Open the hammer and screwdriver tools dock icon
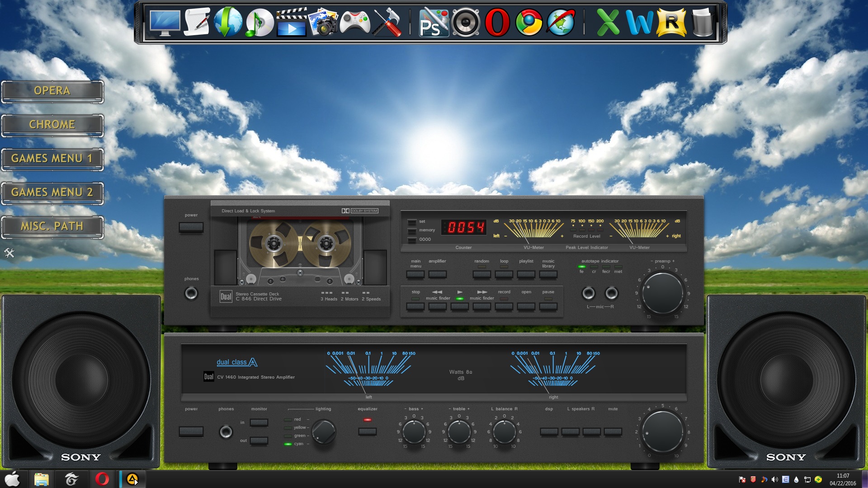The width and height of the screenshot is (868, 488). [x=387, y=22]
